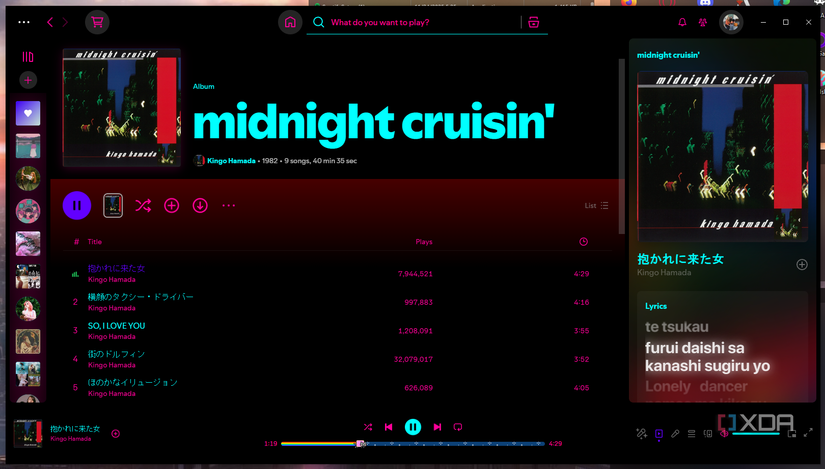Toggle repeat mode
This screenshot has height=469, width=825.
[458, 427]
